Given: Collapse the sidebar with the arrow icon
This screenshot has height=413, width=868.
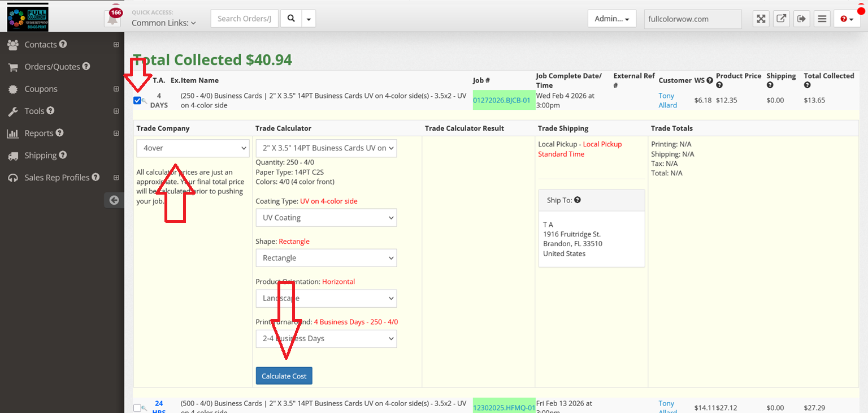Looking at the screenshot, I should [x=114, y=200].
